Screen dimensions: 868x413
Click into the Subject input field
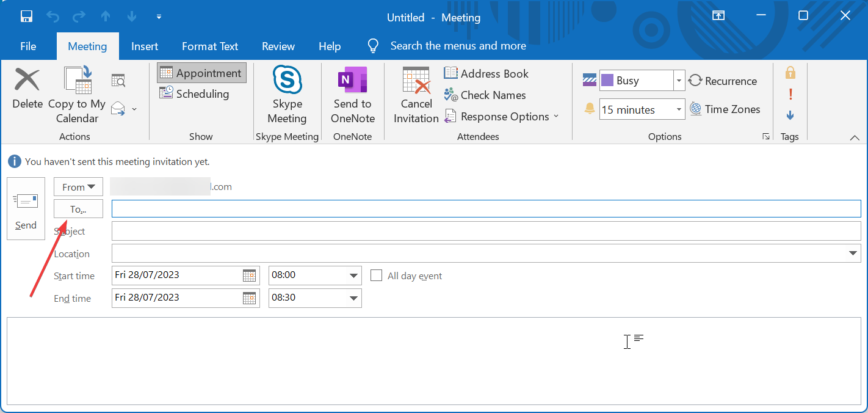click(x=486, y=232)
